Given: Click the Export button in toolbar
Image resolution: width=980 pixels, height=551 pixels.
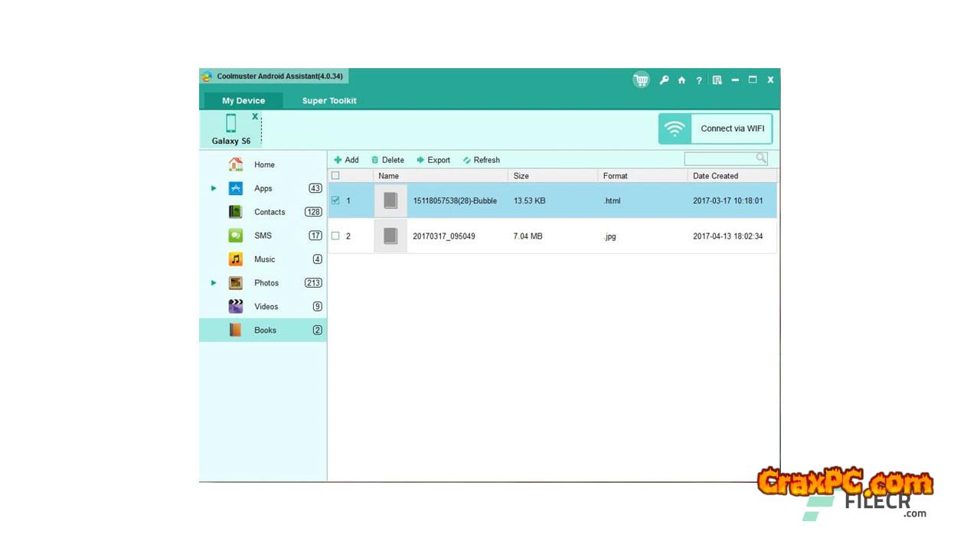Looking at the screenshot, I should pyautogui.click(x=433, y=160).
